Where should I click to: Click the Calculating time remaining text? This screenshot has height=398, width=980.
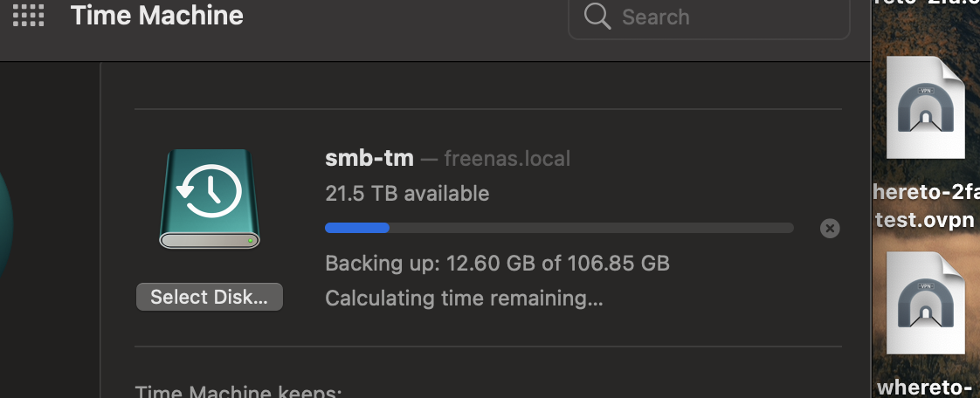pyautogui.click(x=464, y=298)
